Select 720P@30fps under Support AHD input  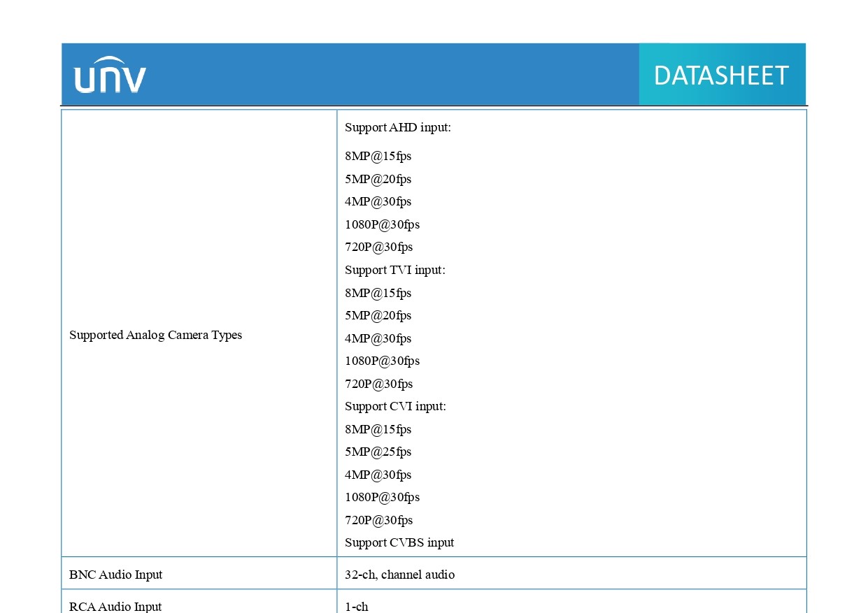pyautogui.click(x=378, y=247)
